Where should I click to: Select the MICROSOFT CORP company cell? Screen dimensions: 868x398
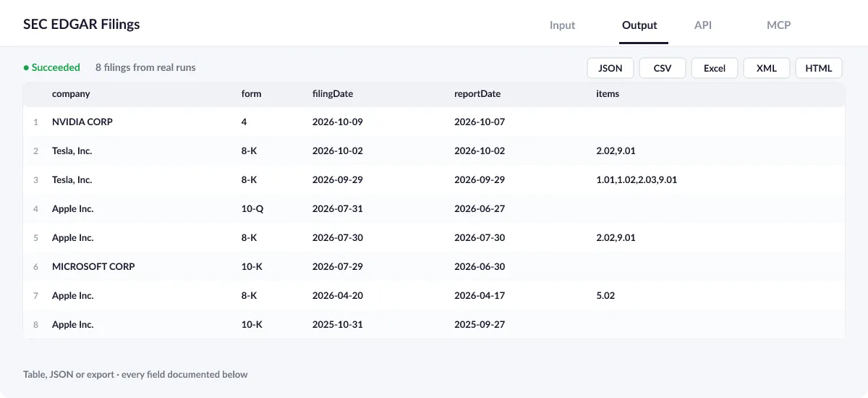point(93,266)
